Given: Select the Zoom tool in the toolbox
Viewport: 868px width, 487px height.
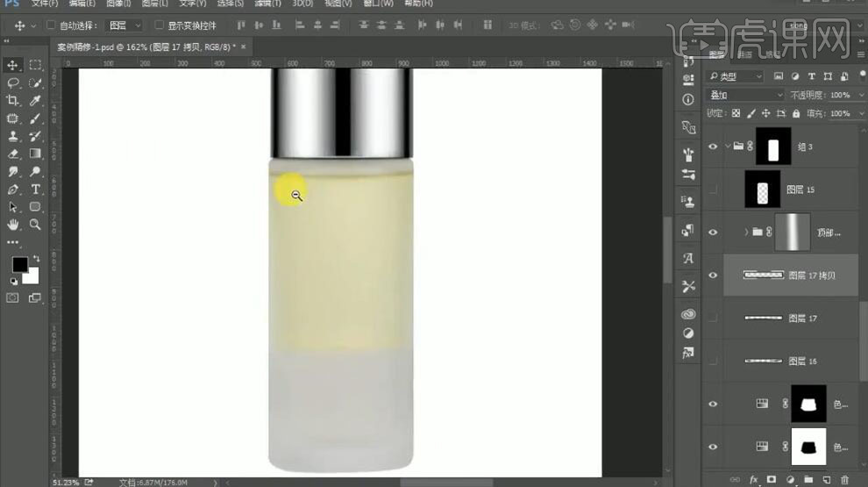Looking at the screenshot, I should (35, 225).
